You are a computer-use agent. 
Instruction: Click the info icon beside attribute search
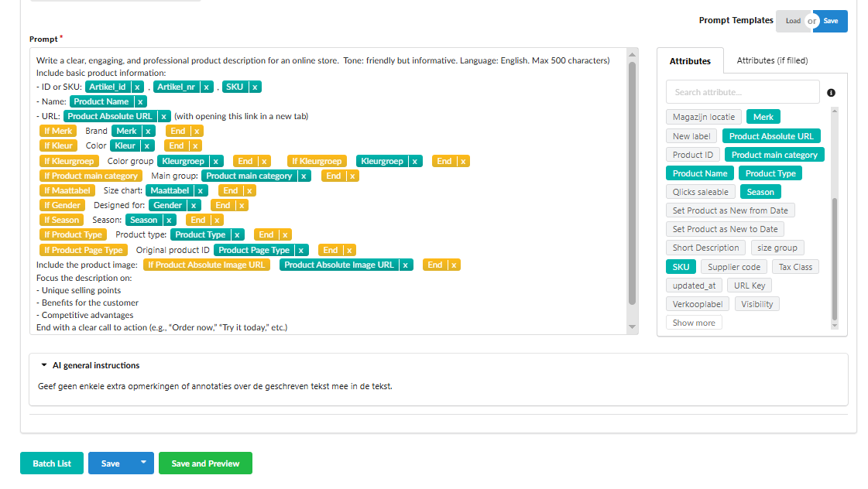pyautogui.click(x=831, y=93)
